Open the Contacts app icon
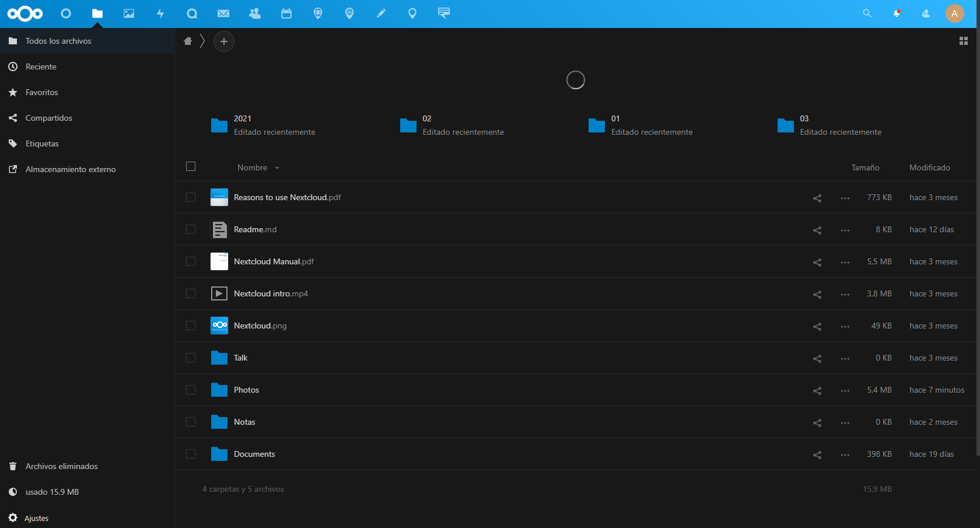980x528 pixels. (255, 13)
